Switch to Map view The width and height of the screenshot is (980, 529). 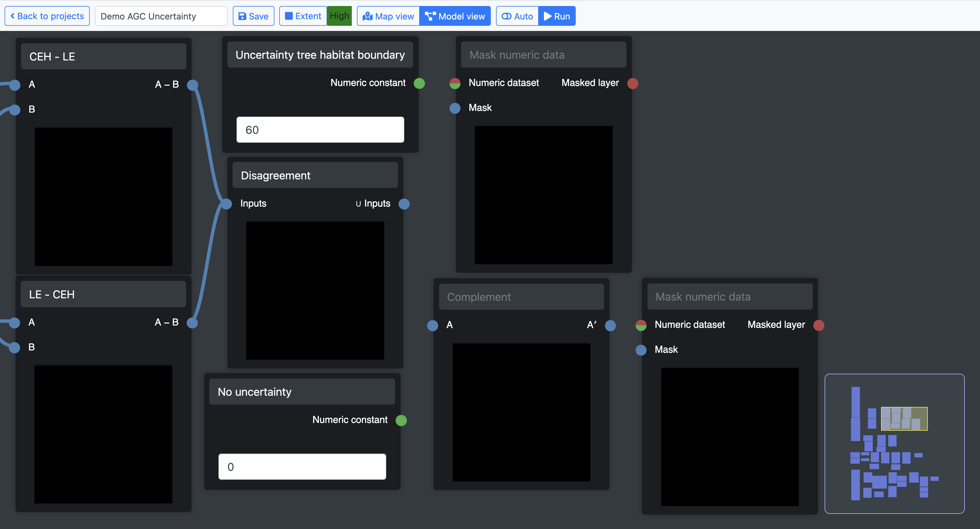pos(388,16)
